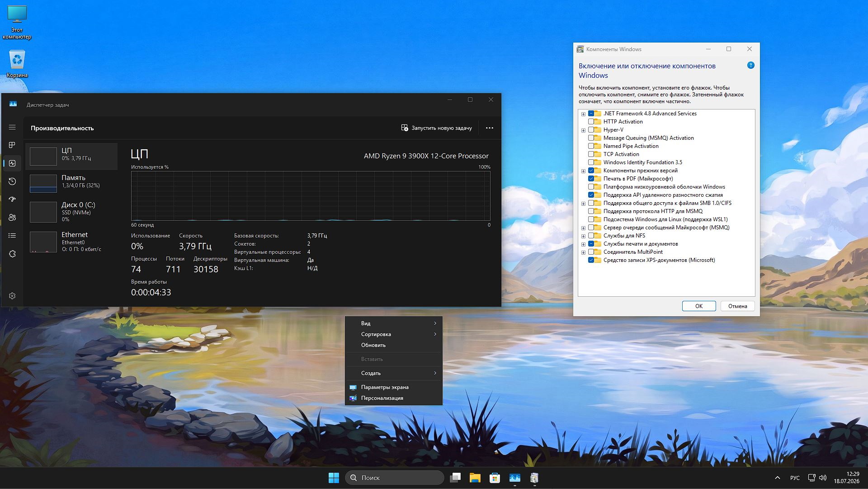The image size is (868, 489).
Task: Click OK in Windows Components dialog
Action: point(699,306)
